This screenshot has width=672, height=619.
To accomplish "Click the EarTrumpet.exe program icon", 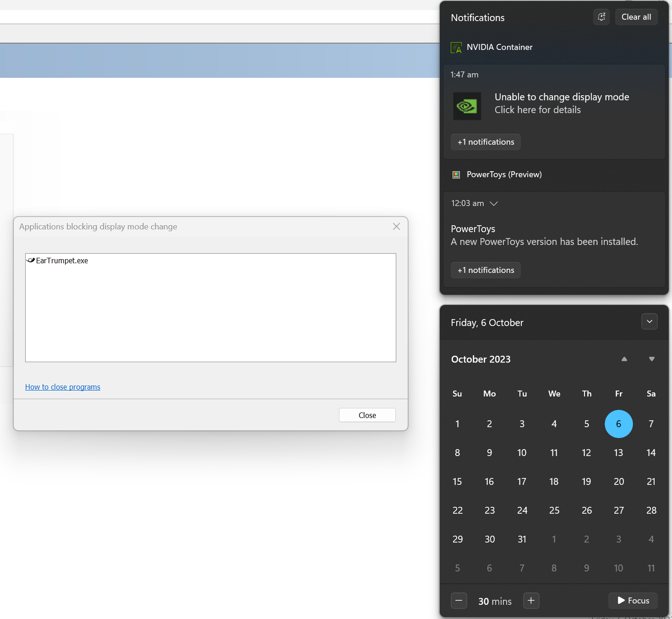I will pyautogui.click(x=31, y=260).
